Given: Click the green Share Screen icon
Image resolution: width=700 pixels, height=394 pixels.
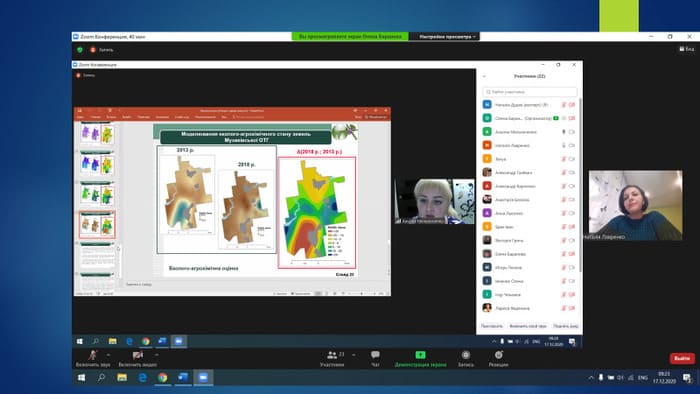Looking at the screenshot, I should pyautogui.click(x=420, y=355).
